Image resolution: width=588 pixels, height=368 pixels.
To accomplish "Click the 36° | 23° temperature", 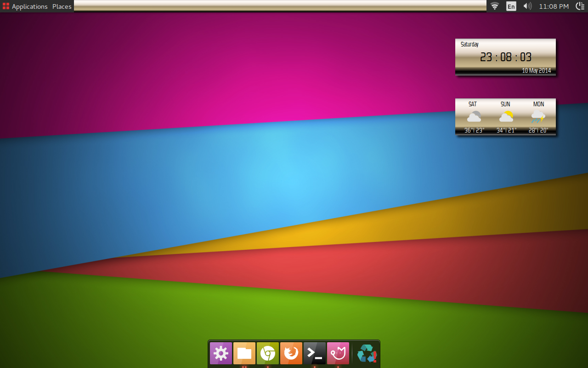I will click(474, 130).
